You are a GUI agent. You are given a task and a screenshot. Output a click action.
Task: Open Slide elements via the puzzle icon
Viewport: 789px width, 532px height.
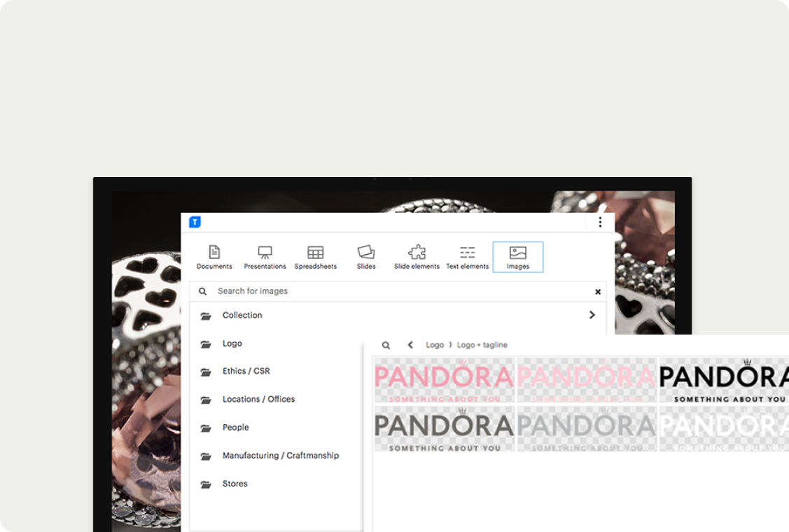tap(417, 255)
